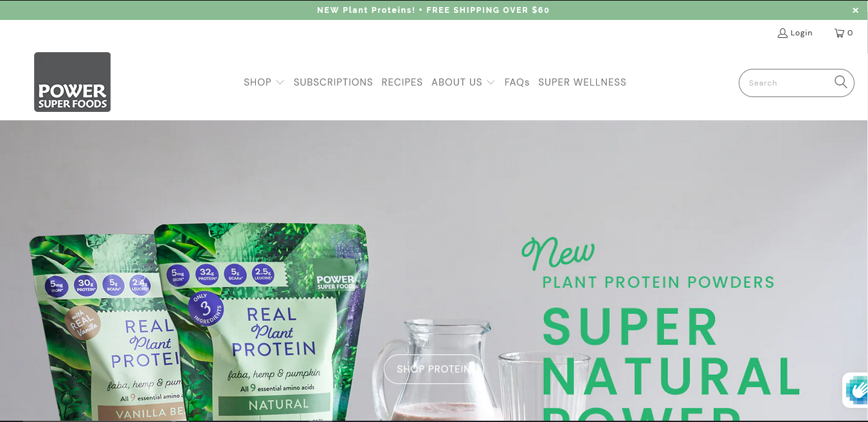
Task: Open the RECIPES page
Action: (x=402, y=82)
